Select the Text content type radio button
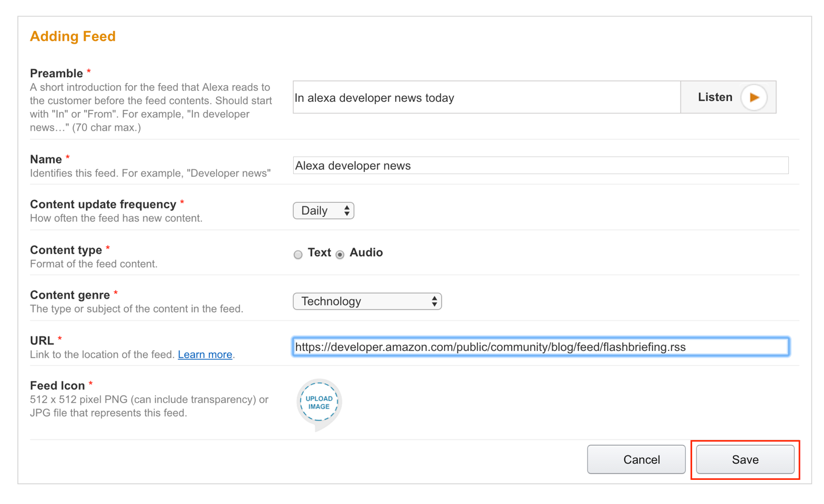 [x=298, y=254]
